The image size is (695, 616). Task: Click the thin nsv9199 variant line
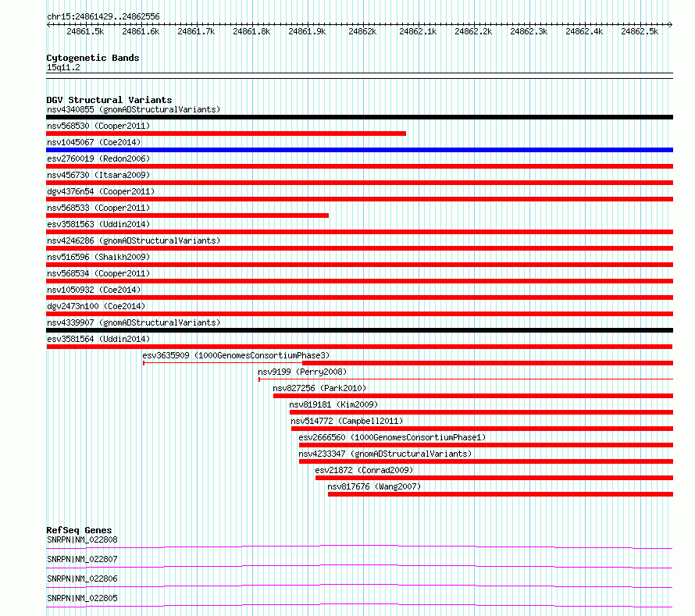coord(466,379)
